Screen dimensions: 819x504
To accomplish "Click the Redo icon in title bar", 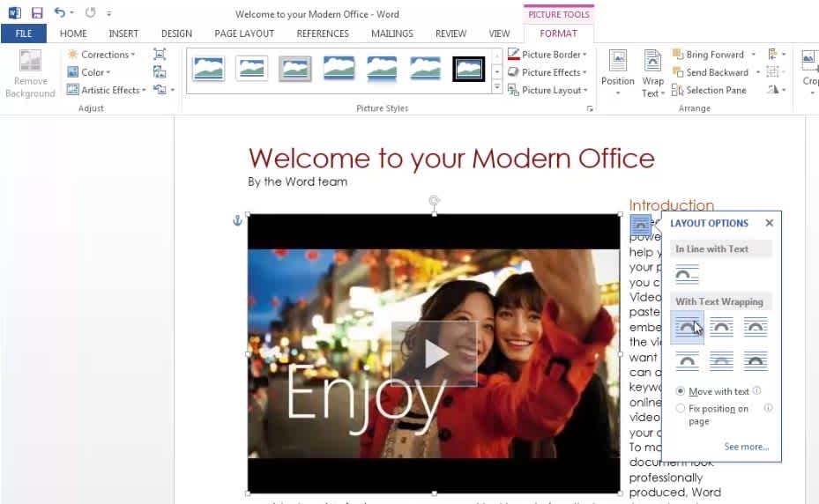I will click(90, 12).
